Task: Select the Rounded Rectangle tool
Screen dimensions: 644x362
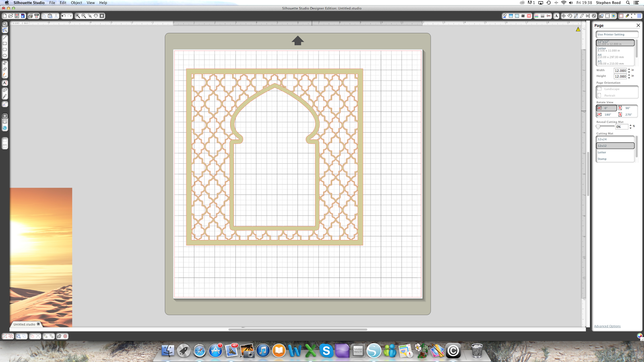Action: coord(5,49)
